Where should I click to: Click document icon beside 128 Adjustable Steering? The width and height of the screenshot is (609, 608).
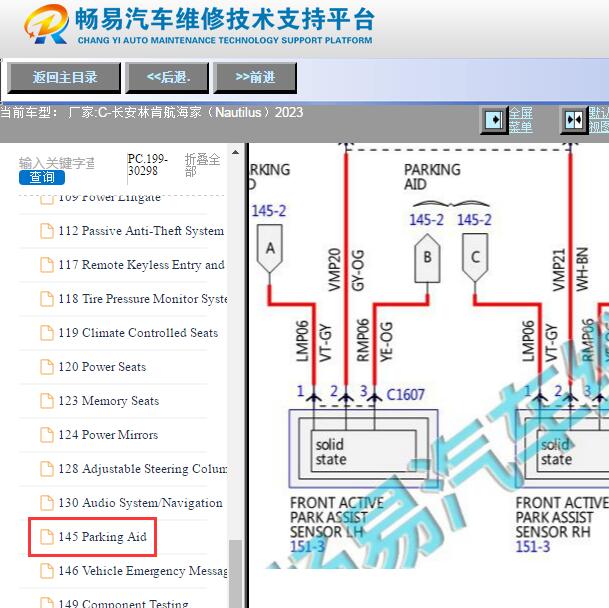[47, 469]
